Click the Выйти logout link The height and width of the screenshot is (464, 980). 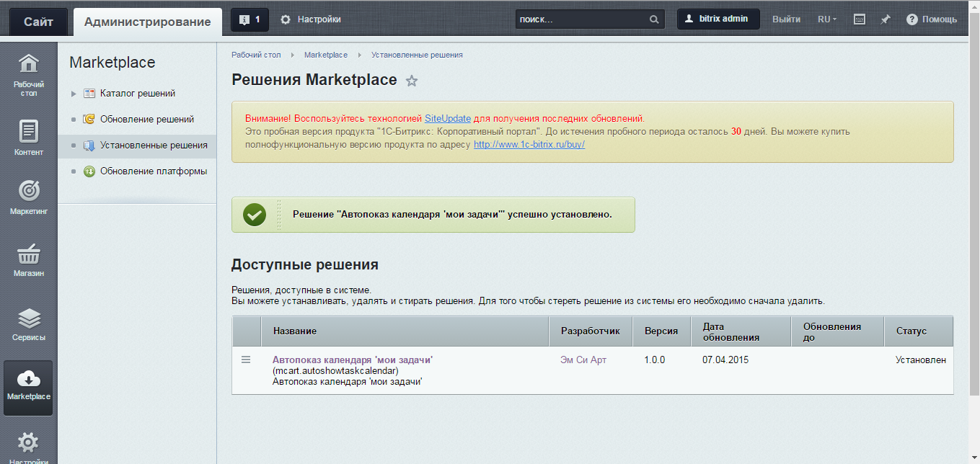(x=786, y=19)
